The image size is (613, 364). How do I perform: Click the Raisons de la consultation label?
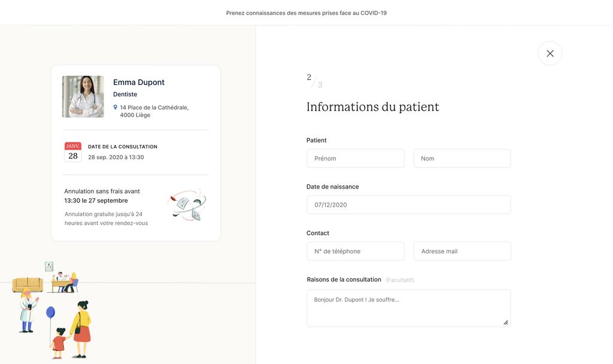344,280
